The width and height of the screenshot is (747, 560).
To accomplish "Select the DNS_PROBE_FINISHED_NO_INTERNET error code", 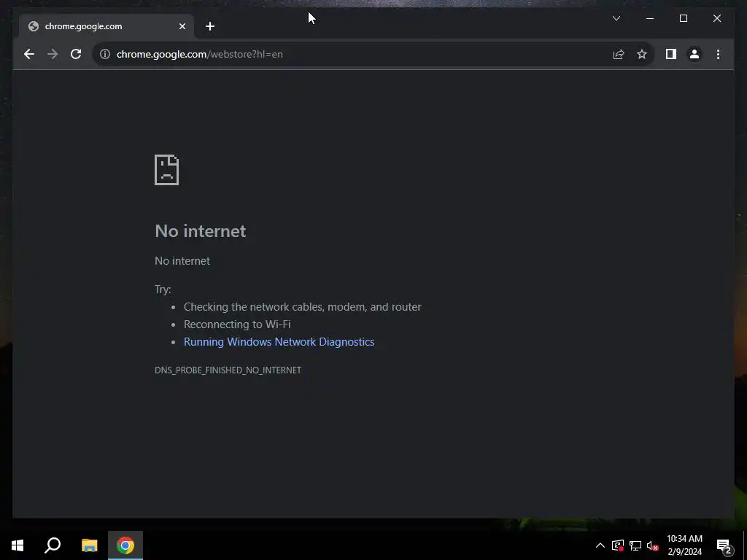I will tap(228, 370).
